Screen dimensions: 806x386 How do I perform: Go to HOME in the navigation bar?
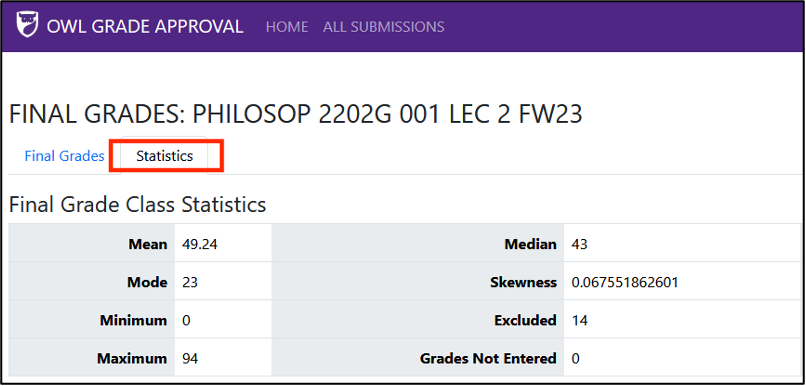(287, 26)
